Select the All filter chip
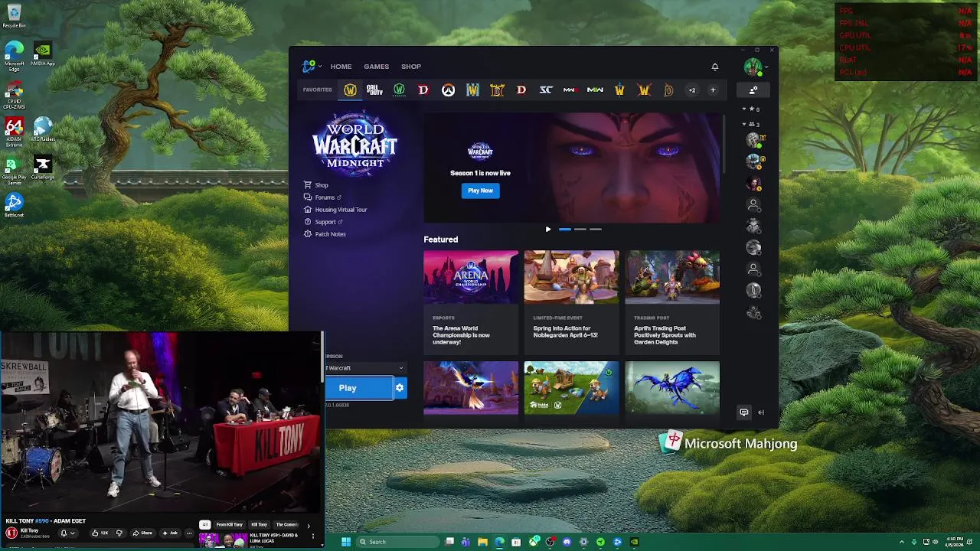The width and height of the screenshot is (980, 551). [204, 525]
